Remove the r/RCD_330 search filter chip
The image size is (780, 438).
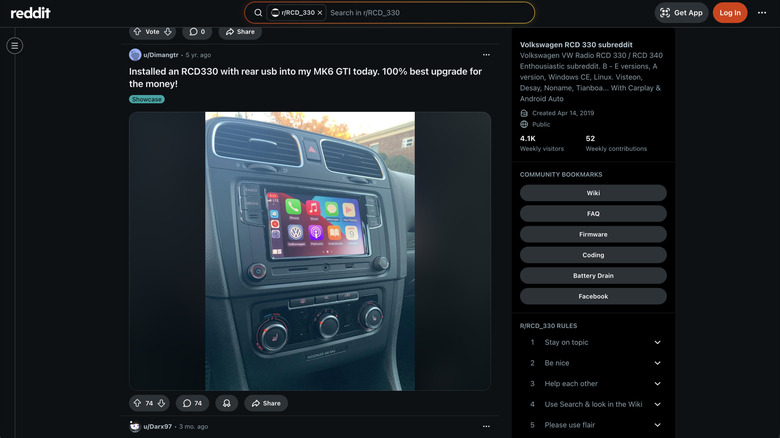(x=320, y=13)
